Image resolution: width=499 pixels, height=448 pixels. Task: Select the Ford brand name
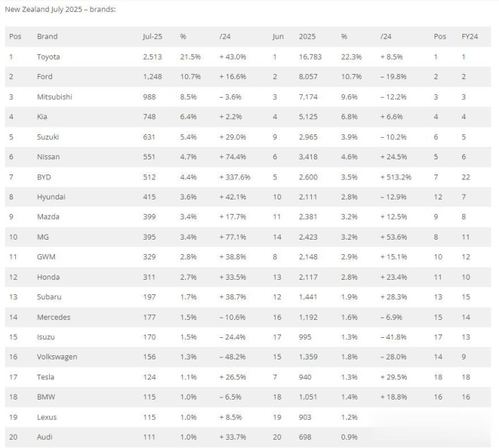coord(44,77)
